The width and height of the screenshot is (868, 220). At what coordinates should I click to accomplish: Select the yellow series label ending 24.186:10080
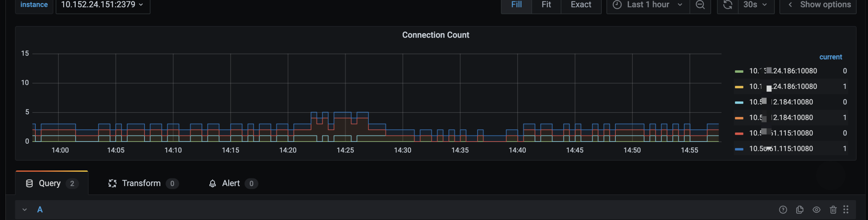coord(783,86)
